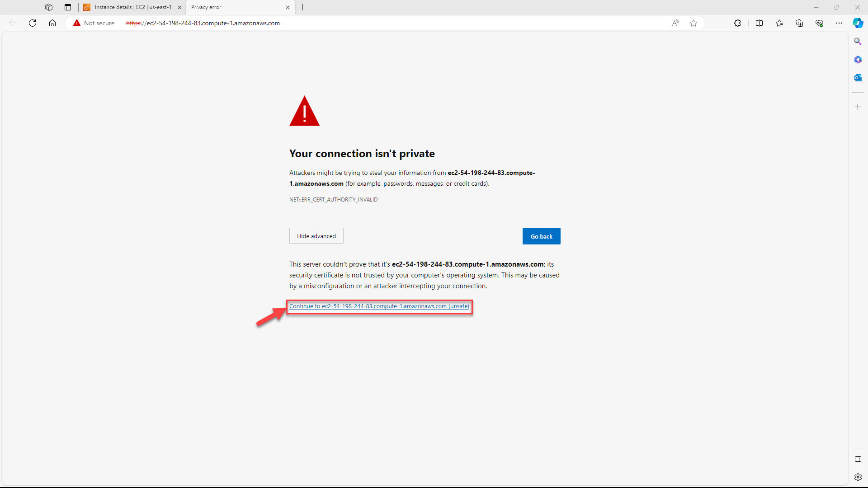868x488 pixels.
Task: Open the Copilot sidebar icon
Action: point(858,23)
